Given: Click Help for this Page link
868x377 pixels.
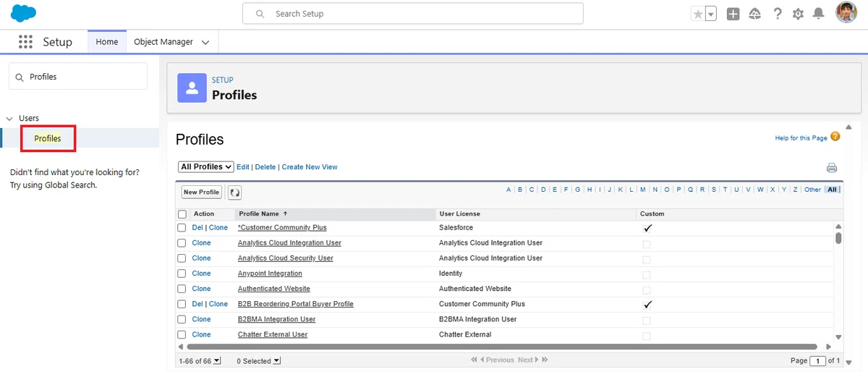Looking at the screenshot, I should pos(801,138).
